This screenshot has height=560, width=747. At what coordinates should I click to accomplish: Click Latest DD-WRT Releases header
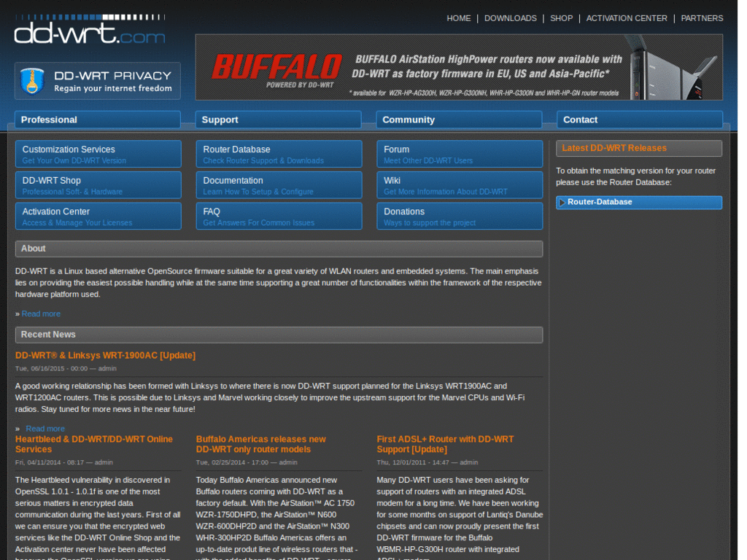pos(639,148)
